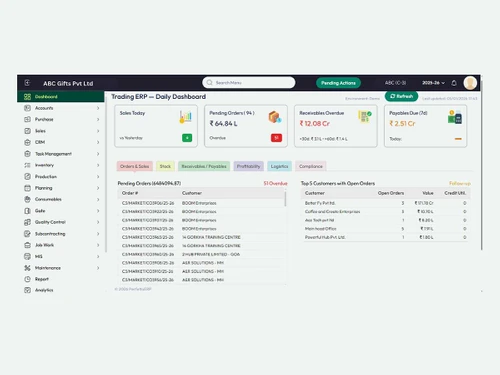Expand the Accounts menu chevron
Image resolution: width=500 pixels, height=375 pixels.
point(98,108)
